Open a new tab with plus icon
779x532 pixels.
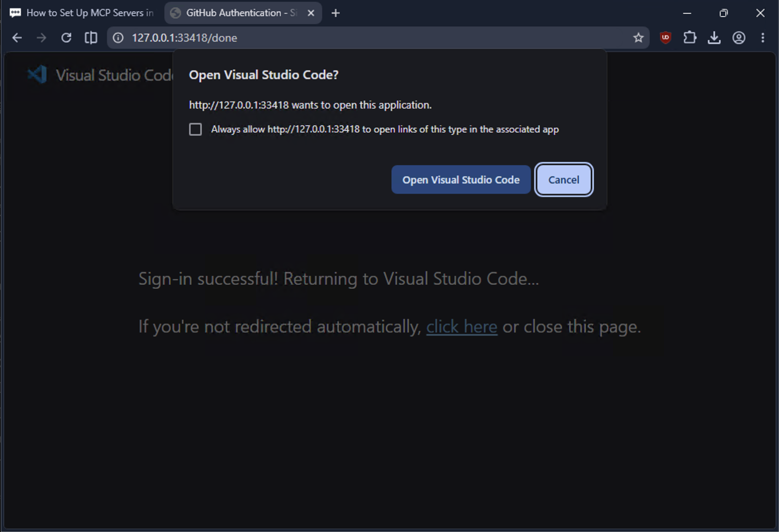335,13
